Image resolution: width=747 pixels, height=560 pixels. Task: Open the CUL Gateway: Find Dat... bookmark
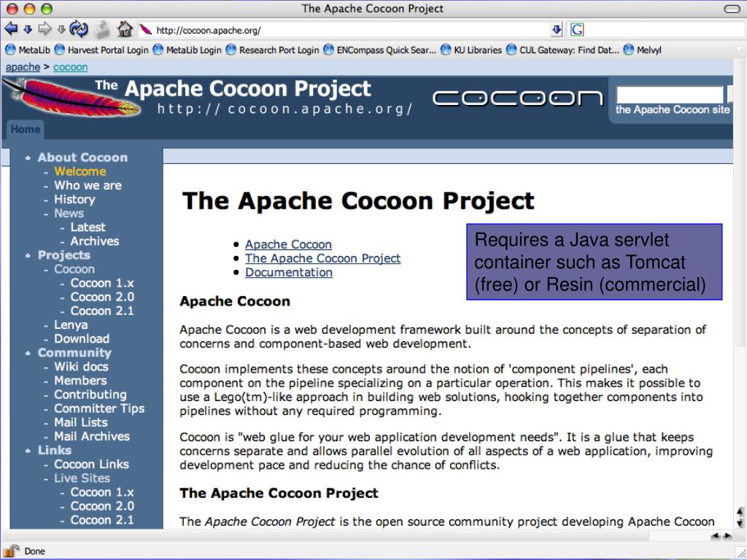coord(562,50)
